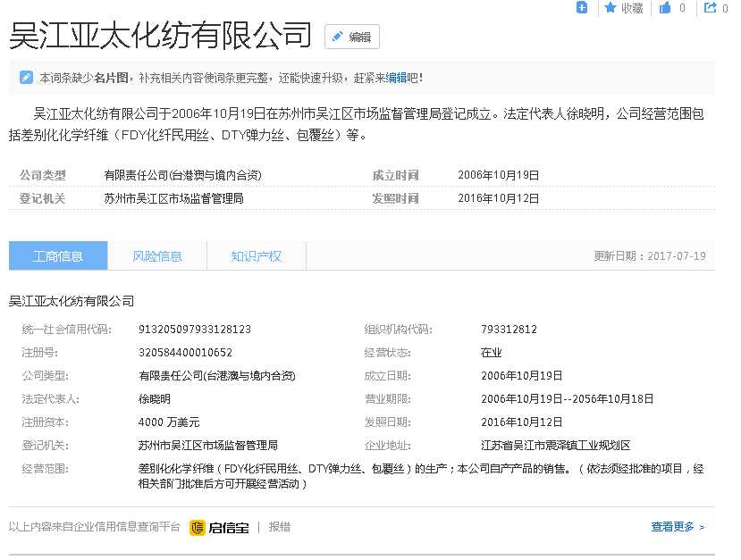741x560 pixels.
Task: Click the company name above the details table
Action: click(72, 301)
